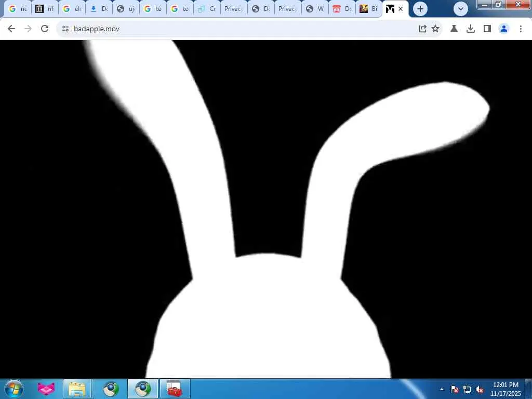
Task: Select the active browser taskbar button
Action: tap(143, 389)
